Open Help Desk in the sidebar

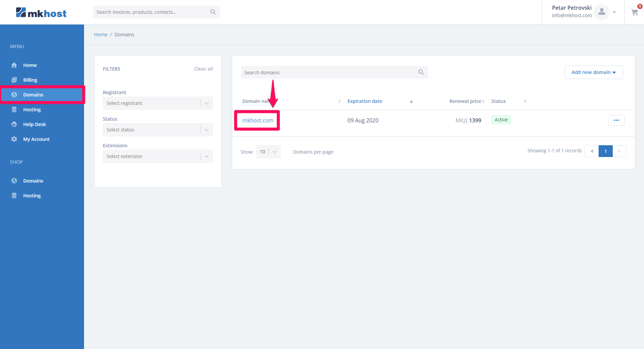coord(34,124)
